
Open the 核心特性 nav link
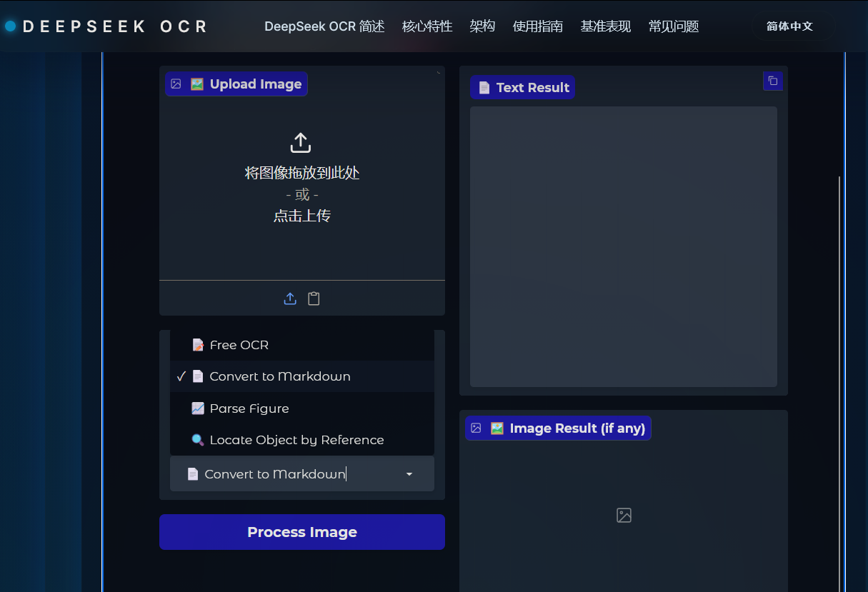427,26
